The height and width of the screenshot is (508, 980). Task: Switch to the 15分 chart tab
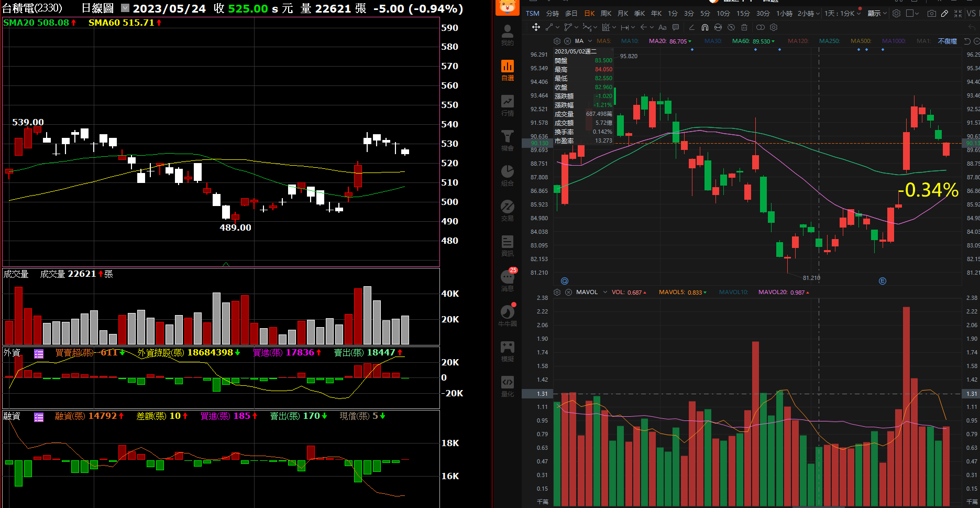743,14
